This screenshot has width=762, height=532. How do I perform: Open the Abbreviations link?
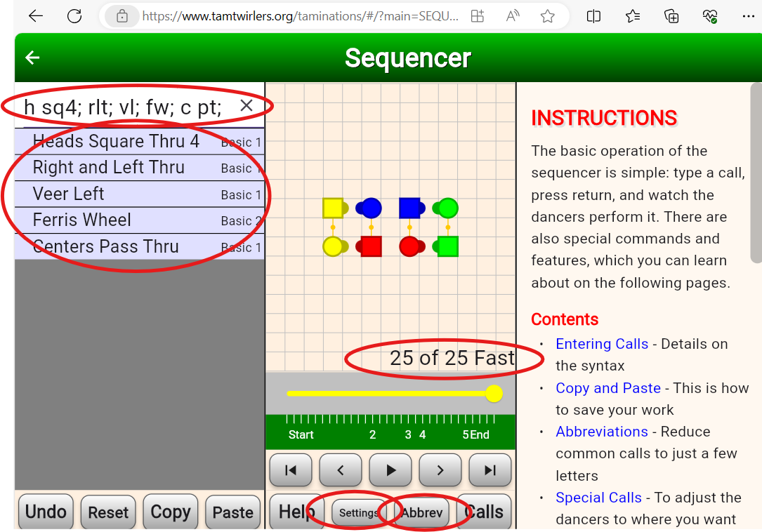click(x=602, y=432)
